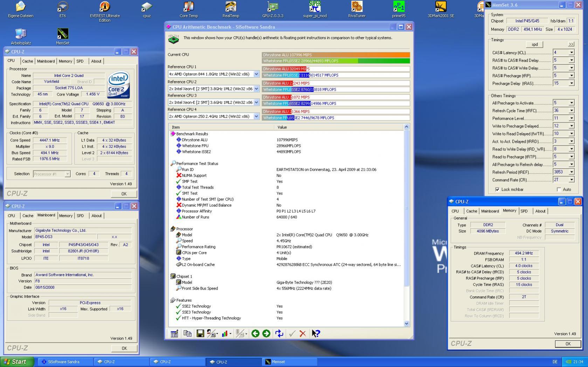The height and width of the screenshot is (367, 588).
Task: Click the copy icon in Sandra toolbar
Action: (x=187, y=333)
